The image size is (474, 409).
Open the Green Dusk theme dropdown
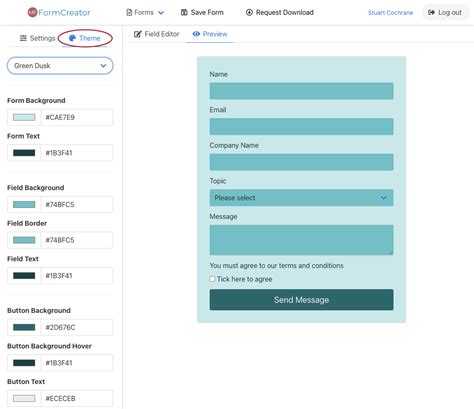(x=60, y=66)
